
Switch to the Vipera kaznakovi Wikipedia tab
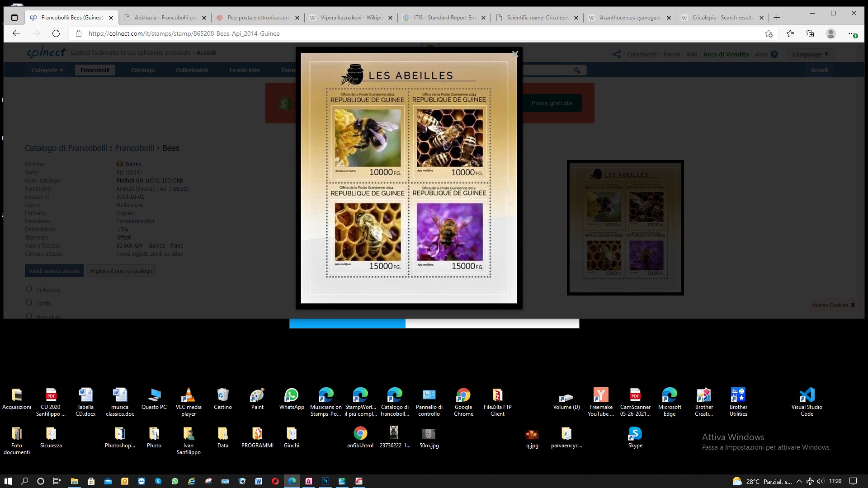[351, 18]
